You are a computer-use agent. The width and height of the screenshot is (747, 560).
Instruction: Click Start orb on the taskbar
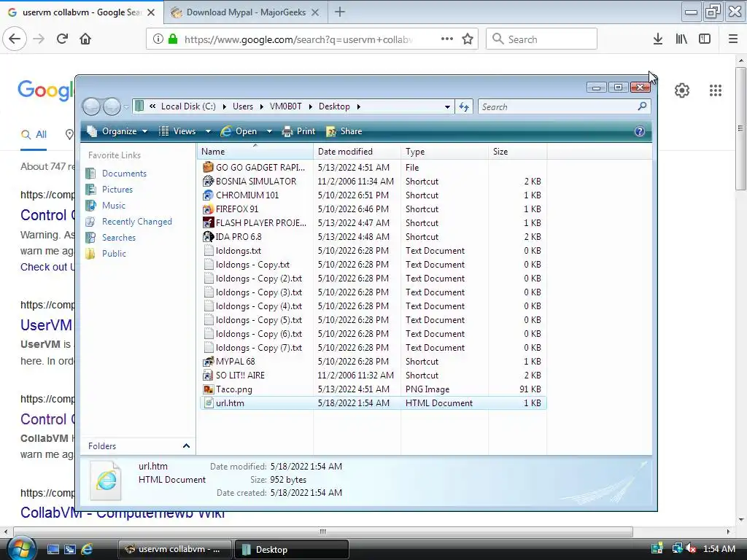click(21, 548)
